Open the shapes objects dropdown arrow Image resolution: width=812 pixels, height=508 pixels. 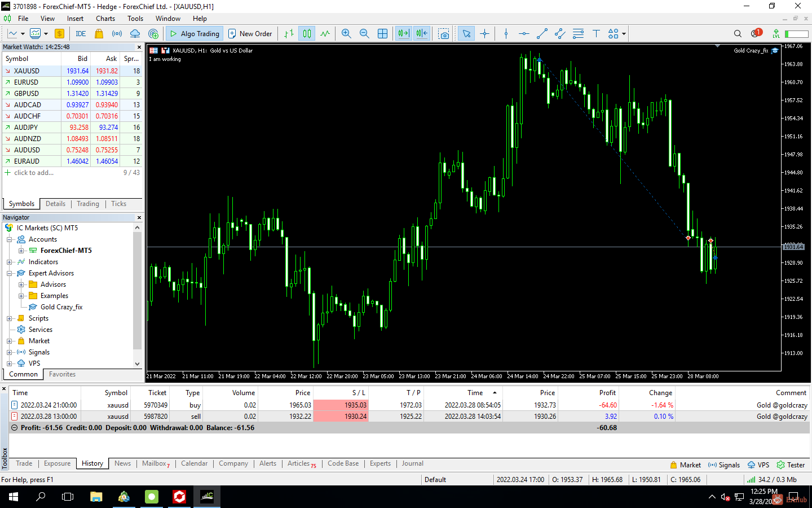(624, 33)
